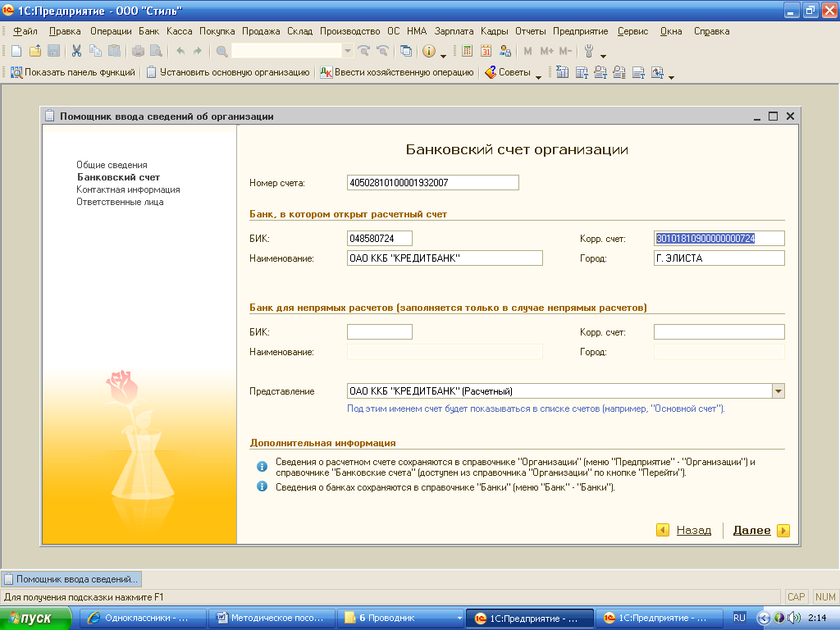
Task: Click the users list icon
Action: [x=504, y=51]
